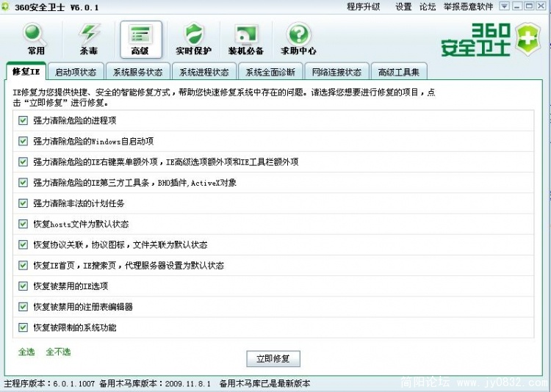This screenshot has height=392, width=551.
Task: Click the 恢复被限制的系统功能 label text
Action: click(x=74, y=327)
